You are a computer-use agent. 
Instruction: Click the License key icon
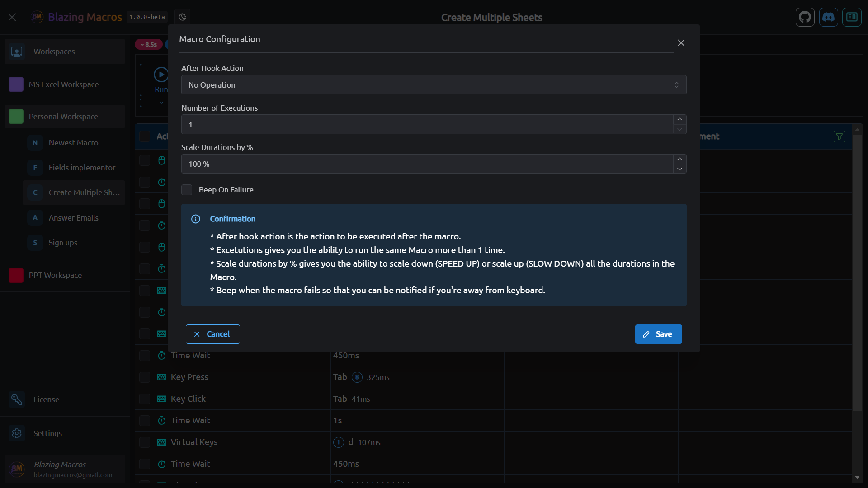click(x=17, y=399)
